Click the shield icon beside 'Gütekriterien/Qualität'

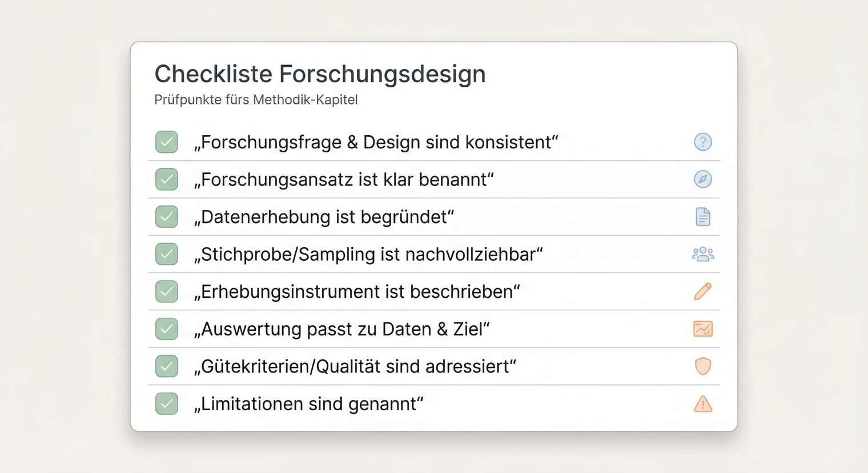click(x=703, y=366)
